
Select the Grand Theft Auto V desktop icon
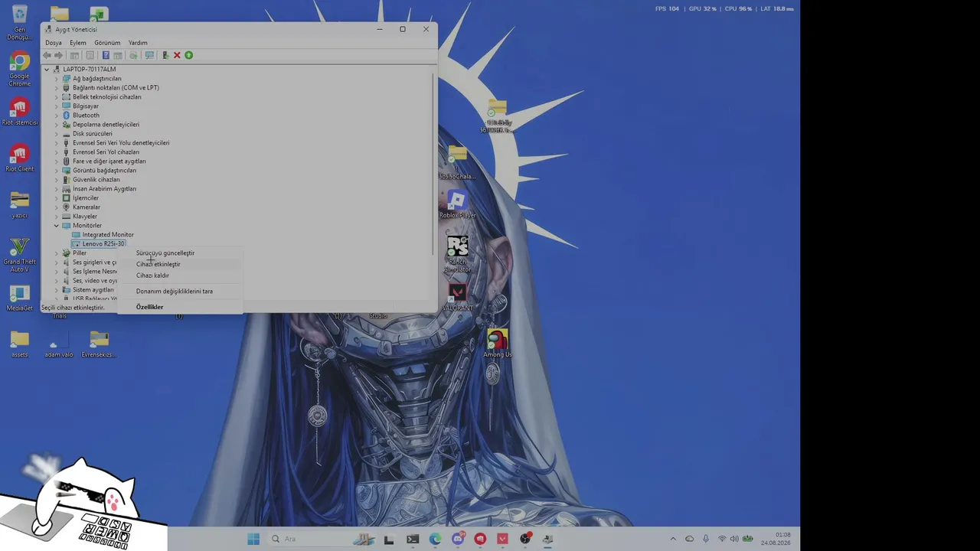coord(20,255)
